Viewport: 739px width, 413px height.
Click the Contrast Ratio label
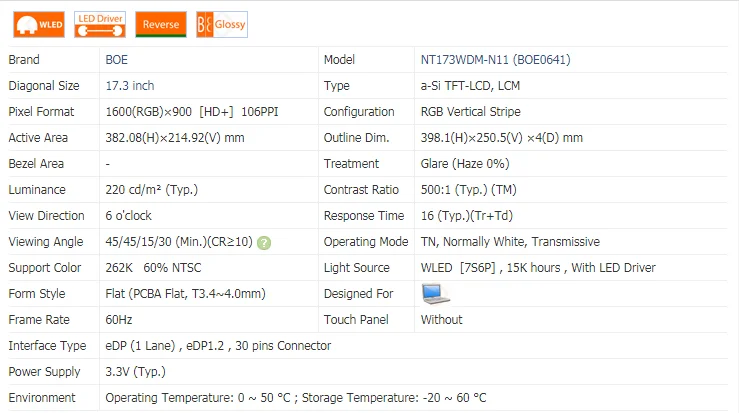[x=361, y=190]
